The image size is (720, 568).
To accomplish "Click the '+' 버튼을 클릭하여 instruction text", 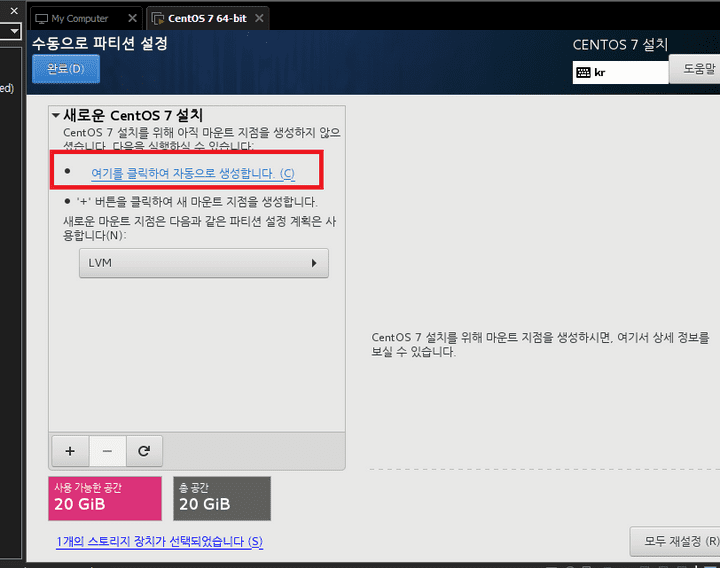I will point(197,202).
